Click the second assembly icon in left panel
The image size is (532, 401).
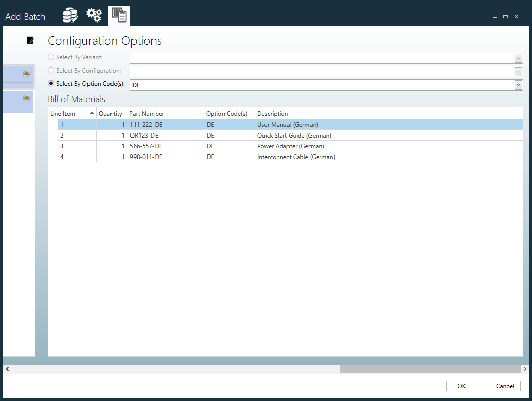tap(26, 98)
